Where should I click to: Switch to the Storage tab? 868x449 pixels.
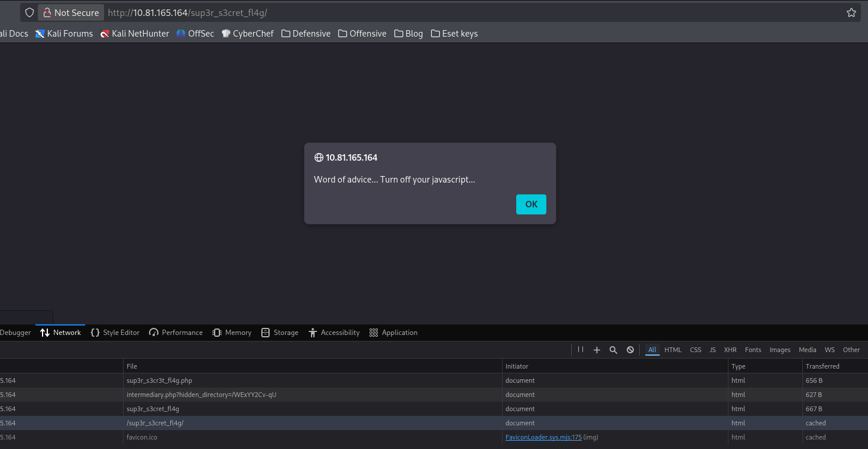280,333
